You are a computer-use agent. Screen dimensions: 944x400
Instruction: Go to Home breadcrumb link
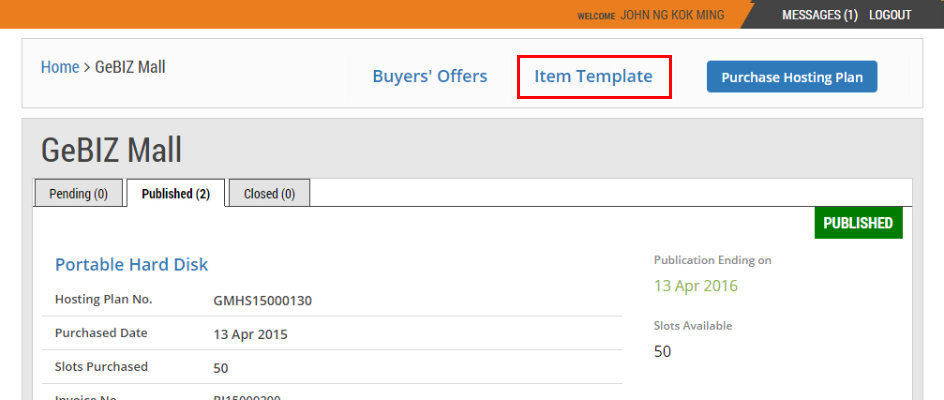tap(60, 67)
